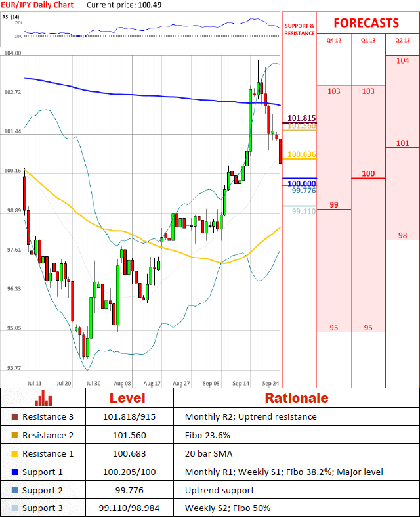This screenshot has width=420, height=517.
Task: Select the Fibo 23.6% rationale cell
Action: click(207, 436)
